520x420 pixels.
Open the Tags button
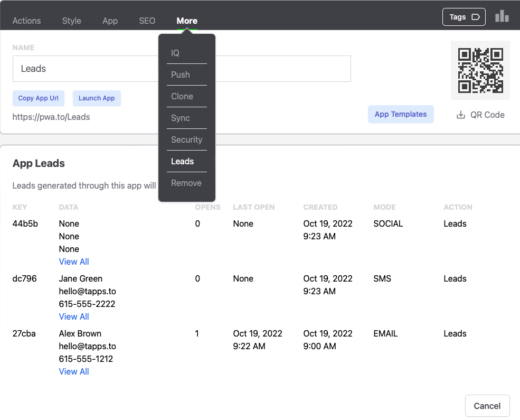[x=464, y=17]
